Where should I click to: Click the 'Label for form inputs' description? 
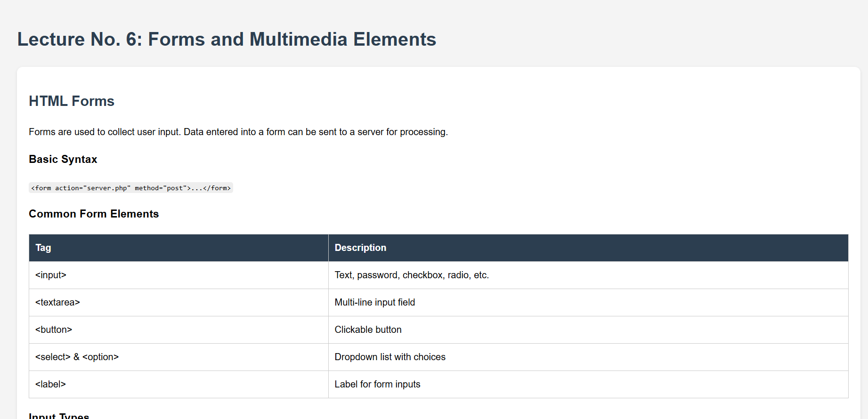[x=377, y=385]
